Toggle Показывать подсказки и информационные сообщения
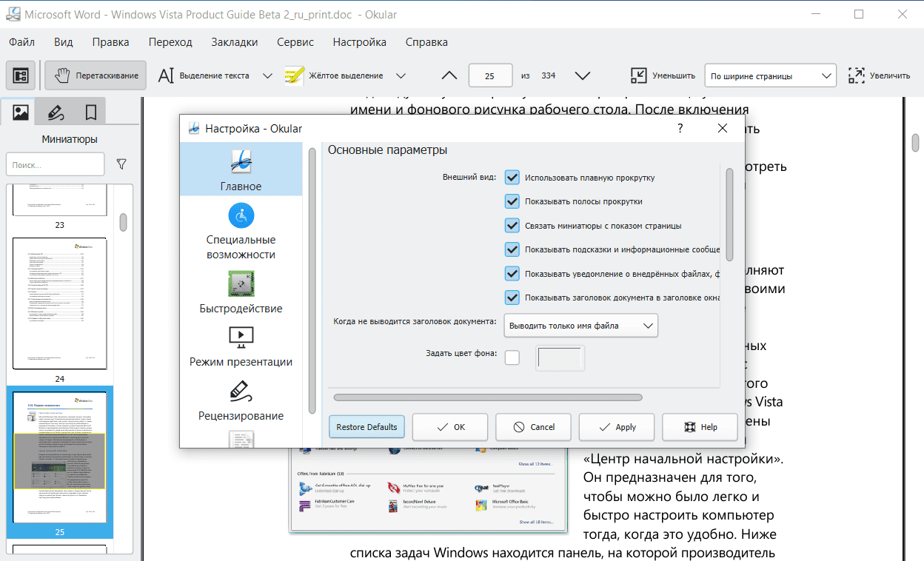 coord(512,249)
